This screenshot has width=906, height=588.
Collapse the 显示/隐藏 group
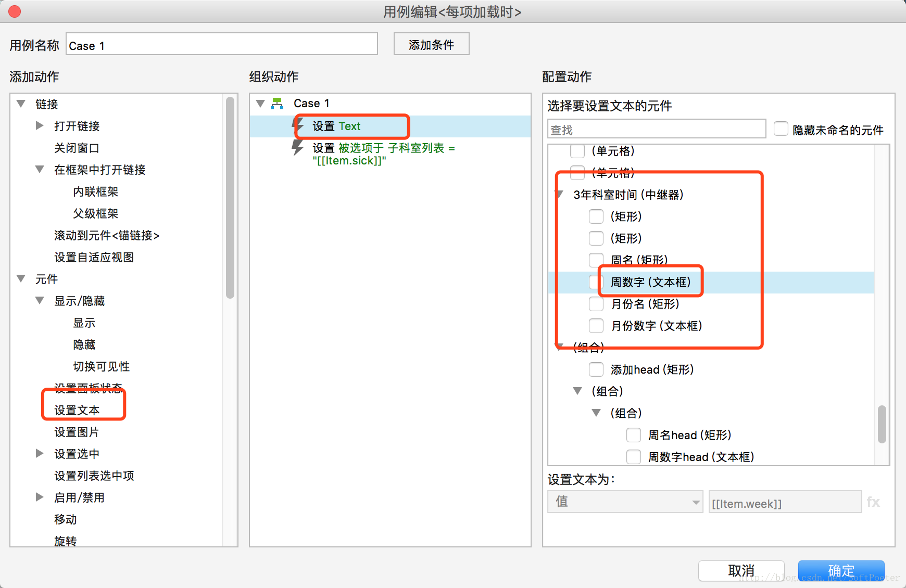[x=40, y=300]
